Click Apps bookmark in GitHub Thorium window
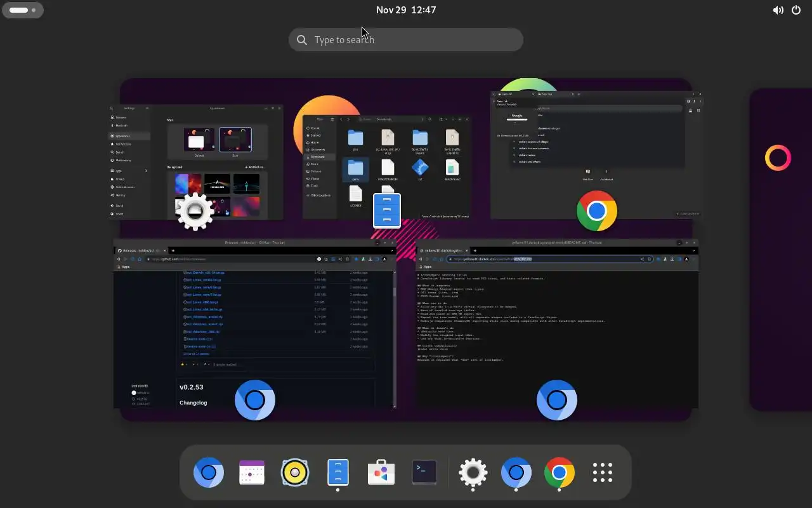 point(124,267)
